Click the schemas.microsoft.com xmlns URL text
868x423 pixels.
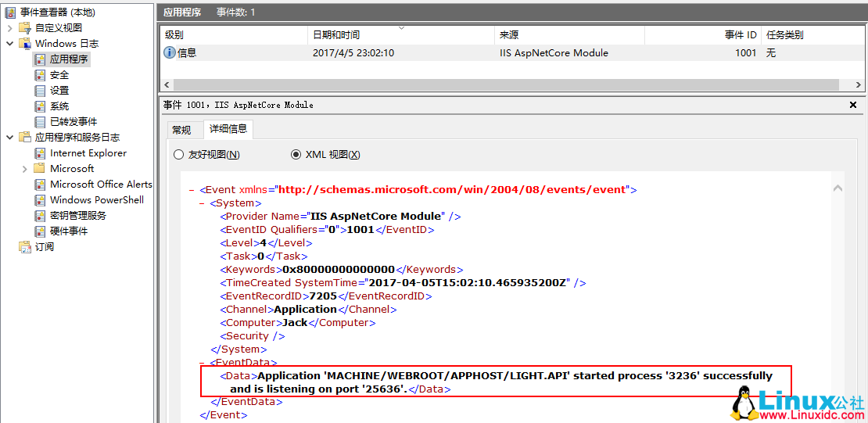click(452, 190)
